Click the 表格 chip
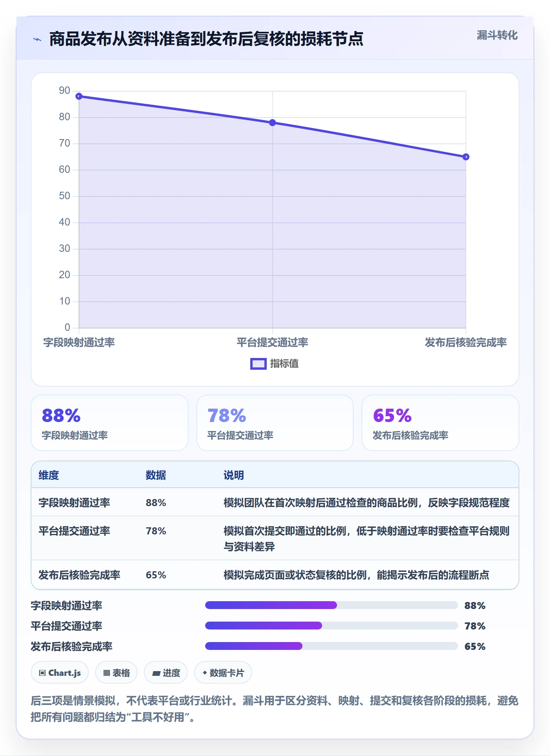The image size is (550, 756). 116,673
